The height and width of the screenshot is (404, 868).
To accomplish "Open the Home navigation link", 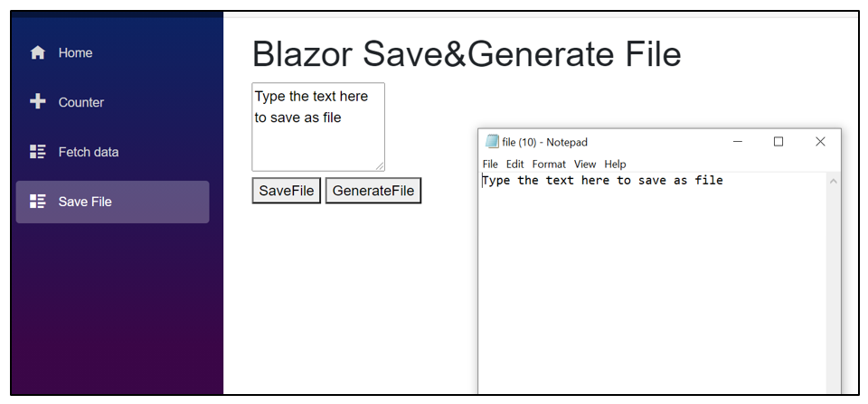I will coord(75,53).
